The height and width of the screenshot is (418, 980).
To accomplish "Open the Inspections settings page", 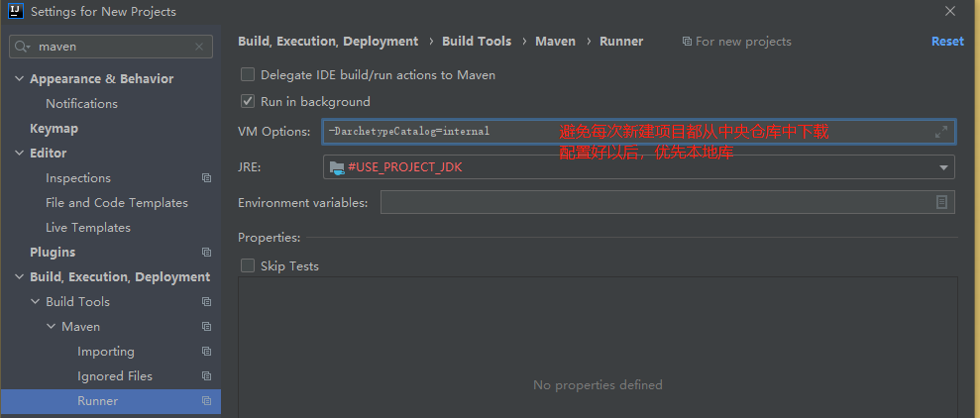I will coord(78,178).
